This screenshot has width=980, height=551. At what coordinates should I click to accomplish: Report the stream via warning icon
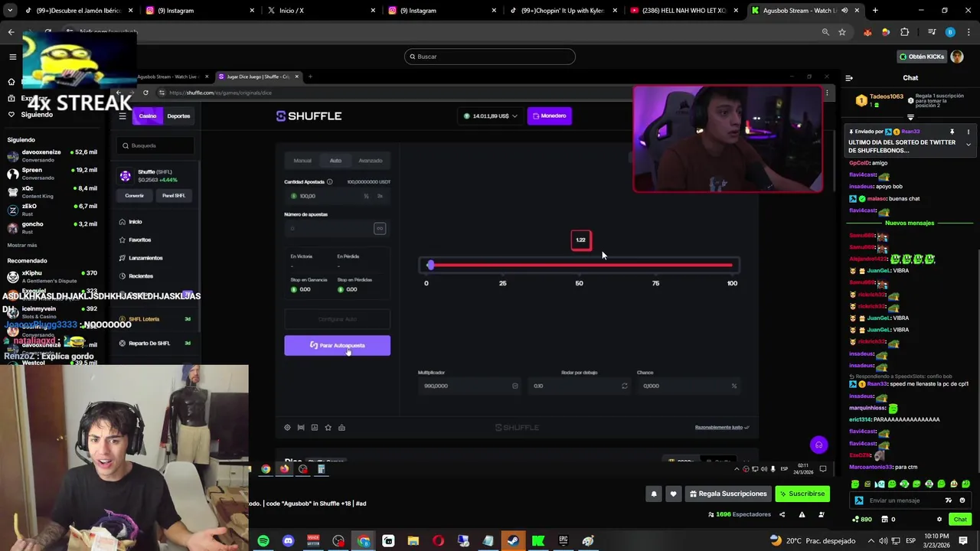pos(802,514)
